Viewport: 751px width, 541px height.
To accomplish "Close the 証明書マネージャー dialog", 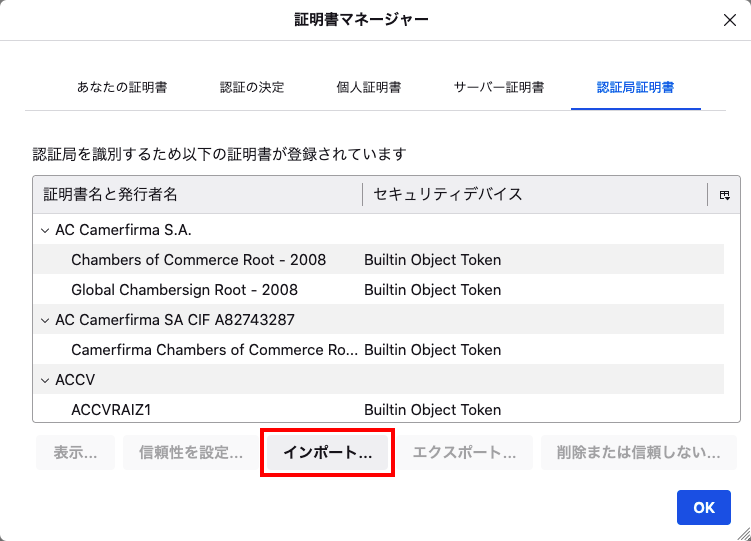I will tap(729, 20).
